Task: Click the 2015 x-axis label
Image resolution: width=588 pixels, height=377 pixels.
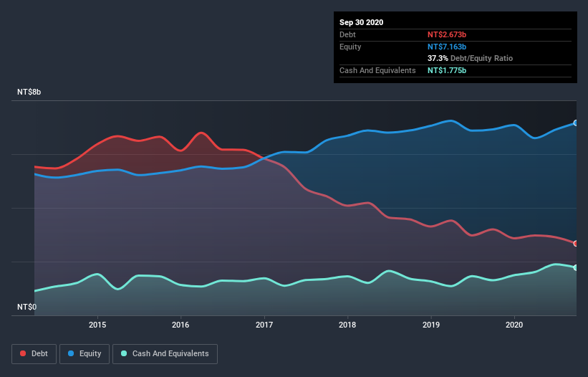Action: point(97,325)
